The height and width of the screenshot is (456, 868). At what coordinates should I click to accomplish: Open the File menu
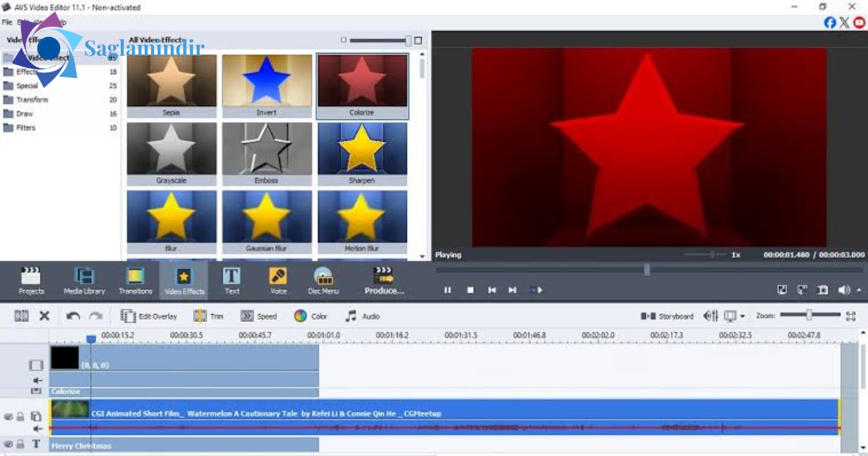coord(7,22)
